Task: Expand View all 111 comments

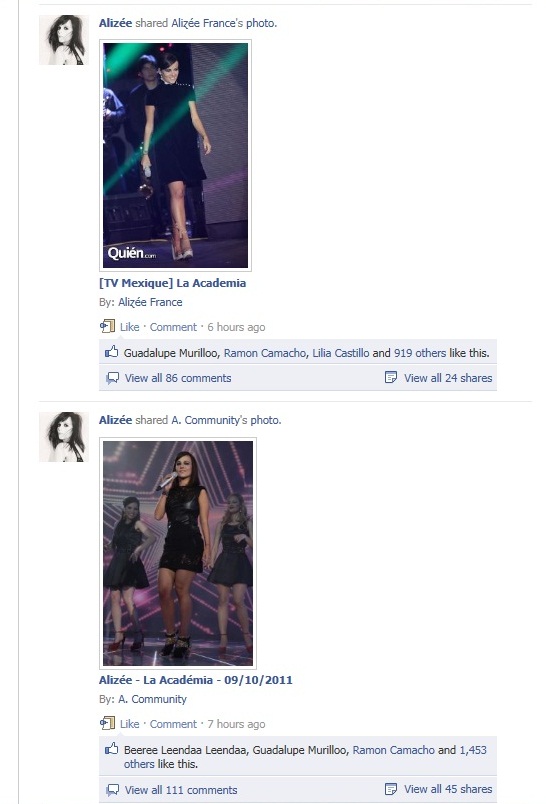Action: [181, 790]
